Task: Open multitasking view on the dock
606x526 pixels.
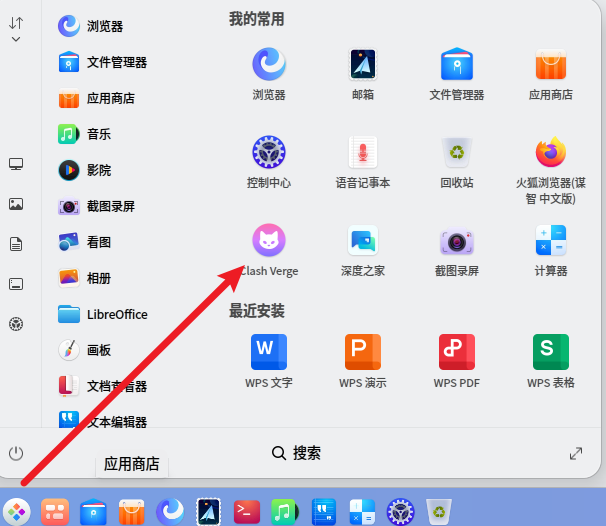Action: [x=55, y=512]
